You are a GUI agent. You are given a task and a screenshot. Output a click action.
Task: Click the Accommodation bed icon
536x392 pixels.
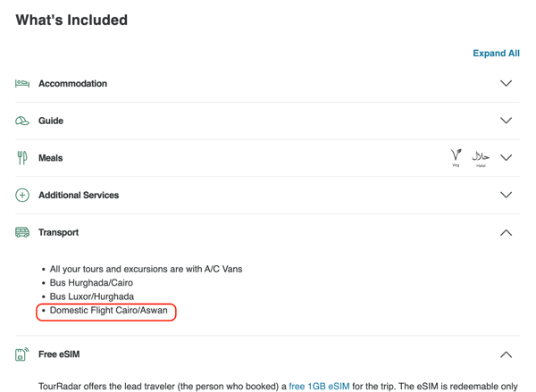pos(22,83)
